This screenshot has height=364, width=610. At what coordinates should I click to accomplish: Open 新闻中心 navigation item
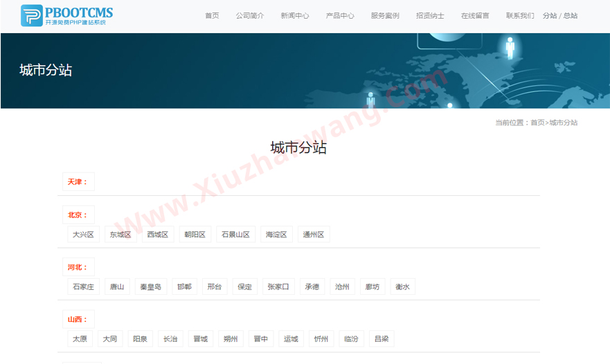pos(295,16)
